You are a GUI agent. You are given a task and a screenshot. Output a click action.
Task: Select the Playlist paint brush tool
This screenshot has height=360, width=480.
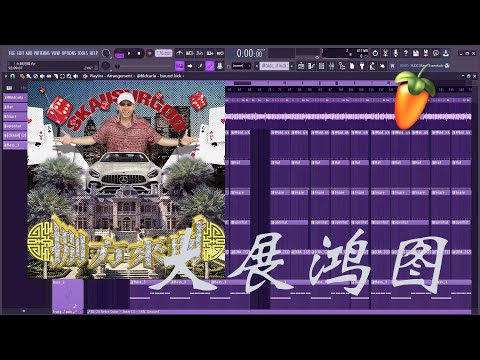tap(29, 76)
